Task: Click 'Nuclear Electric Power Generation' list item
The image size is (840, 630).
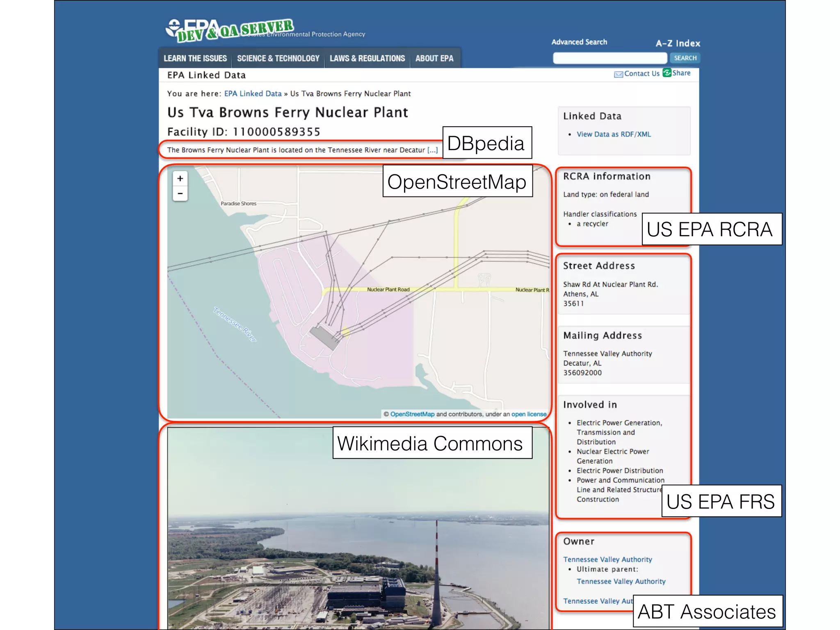Action: click(613, 456)
